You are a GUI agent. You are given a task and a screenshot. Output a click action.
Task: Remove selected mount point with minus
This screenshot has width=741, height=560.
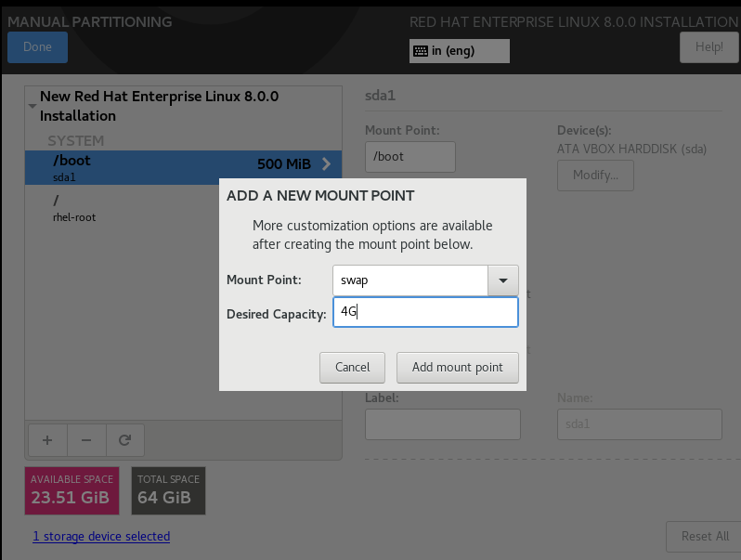click(x=86, y=440)
